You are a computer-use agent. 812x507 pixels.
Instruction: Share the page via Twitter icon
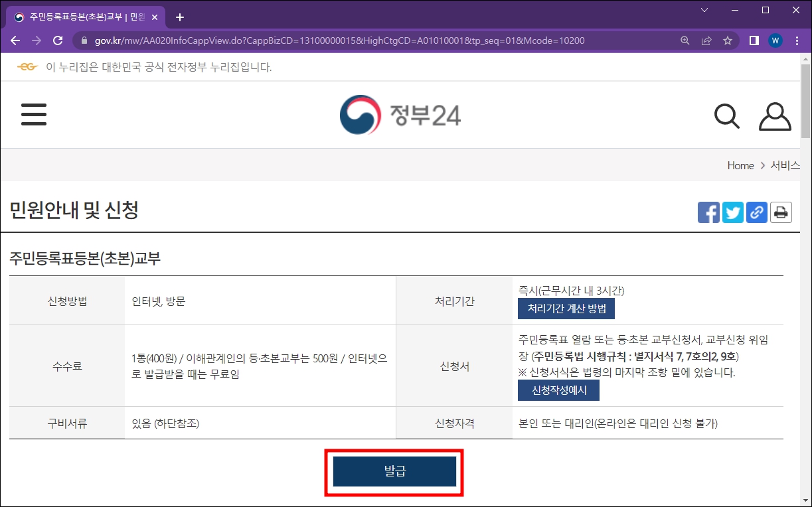click(x=732, y=212)
